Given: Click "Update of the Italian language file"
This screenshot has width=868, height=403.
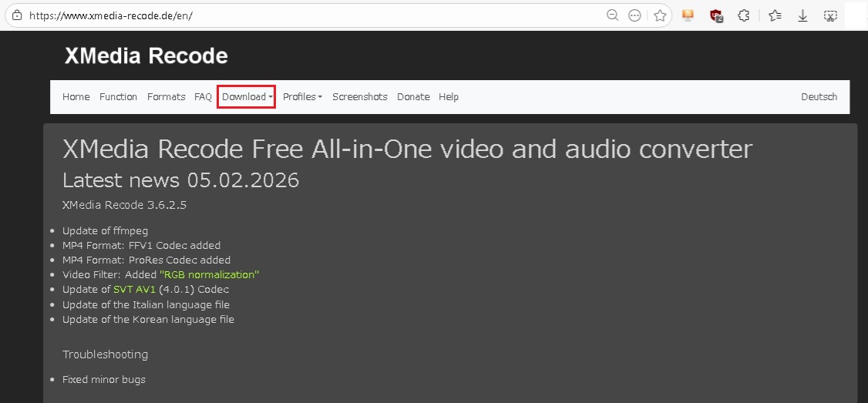Looking at the screenshot, I should pos(146,304).
